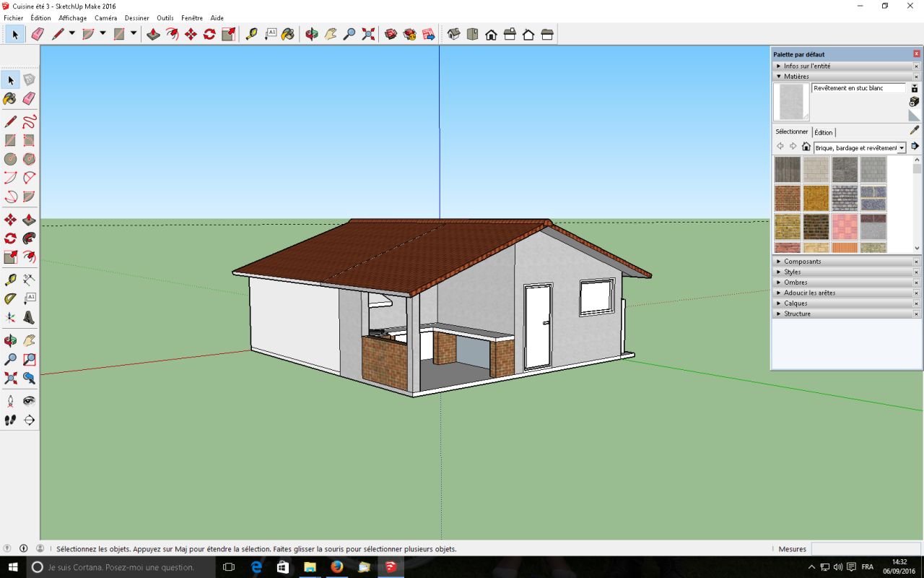Choose the pink tile material swatch
Image resolution: width=924 pixels, height=578 pixels.
click(845, 227)
